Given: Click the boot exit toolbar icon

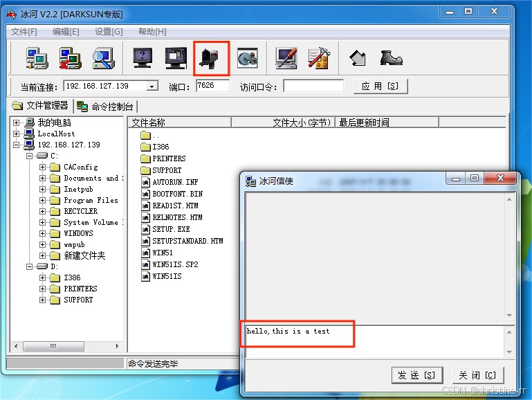Looking at the screenshot, I should click(x=391, y=57).
